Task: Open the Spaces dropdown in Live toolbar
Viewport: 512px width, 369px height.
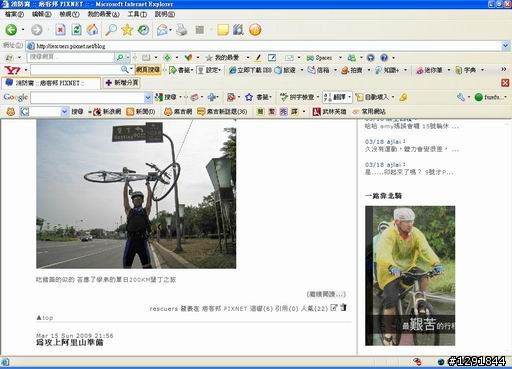Action: [340, 58]
